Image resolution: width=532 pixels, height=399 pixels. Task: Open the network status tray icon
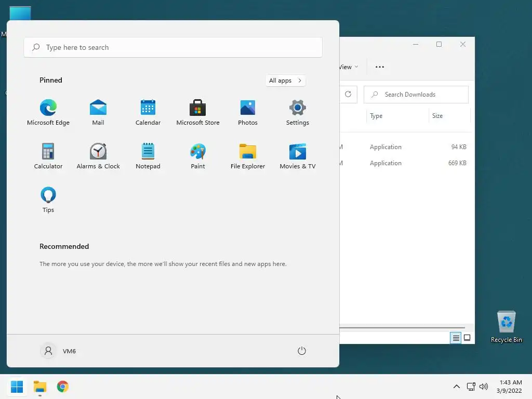(471, 387)
